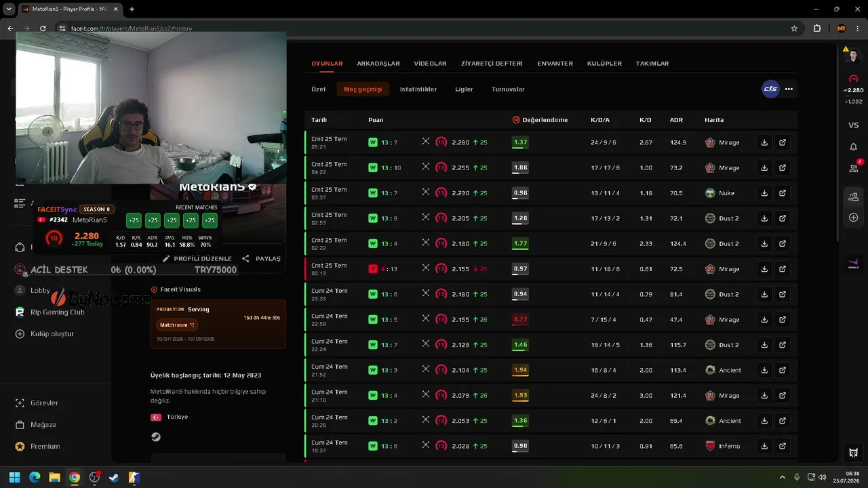Open File Explorer from the taskbar
The image size is (868, 488).
(x=54, y=477)
